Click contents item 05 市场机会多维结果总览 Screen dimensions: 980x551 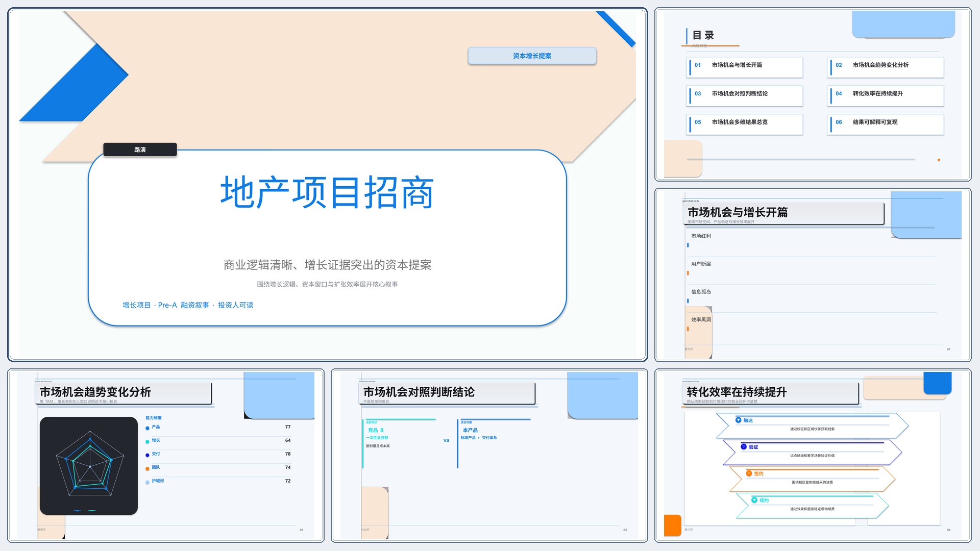pyautogui.click(x=745, y=124)
